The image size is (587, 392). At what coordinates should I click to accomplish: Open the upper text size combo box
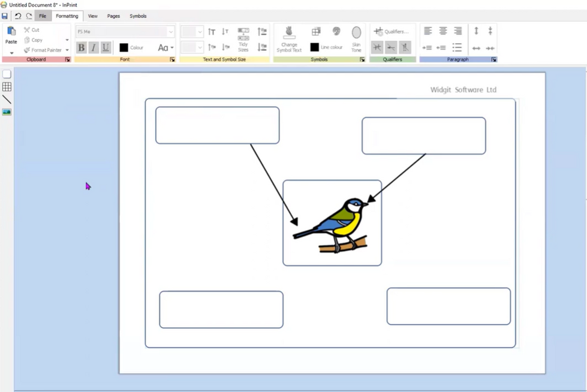coord(192,32)
